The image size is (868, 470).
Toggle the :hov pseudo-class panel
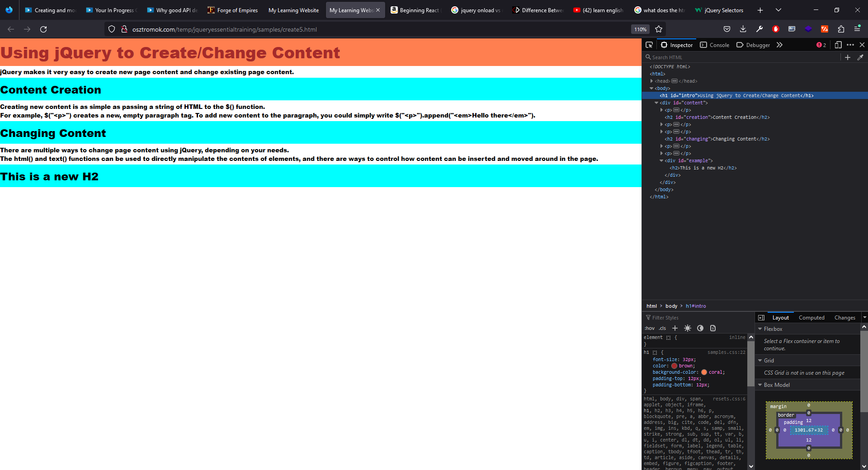[649, 328]
